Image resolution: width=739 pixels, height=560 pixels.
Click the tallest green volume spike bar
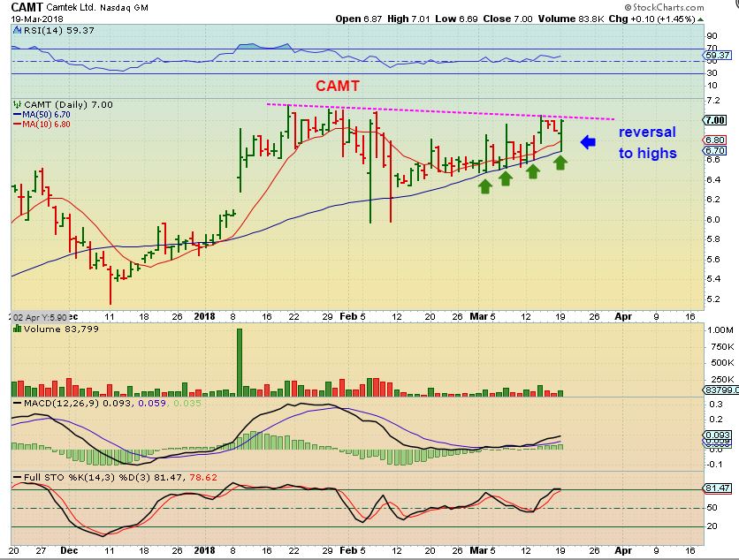click(x=240, y=363)
